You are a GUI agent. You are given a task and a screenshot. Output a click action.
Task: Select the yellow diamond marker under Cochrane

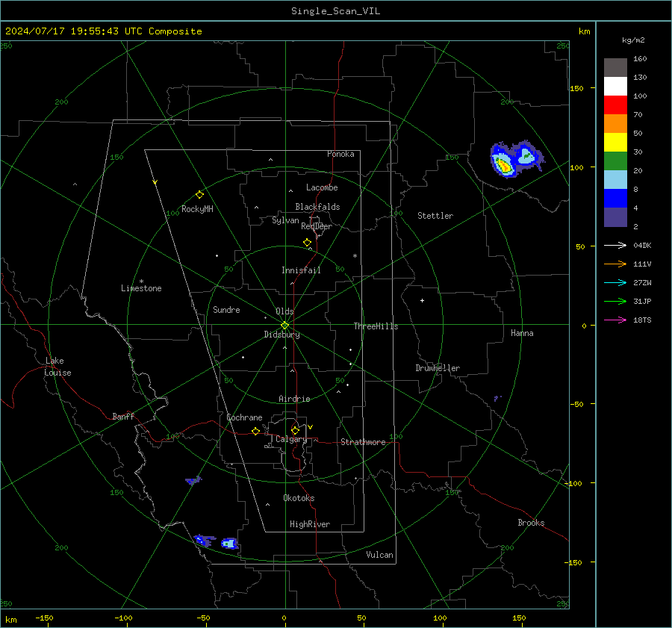(255, 431)
